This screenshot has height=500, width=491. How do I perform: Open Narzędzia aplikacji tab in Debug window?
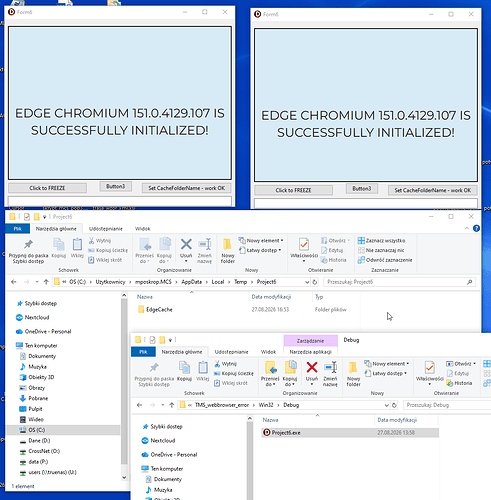[x=310, y=352]
